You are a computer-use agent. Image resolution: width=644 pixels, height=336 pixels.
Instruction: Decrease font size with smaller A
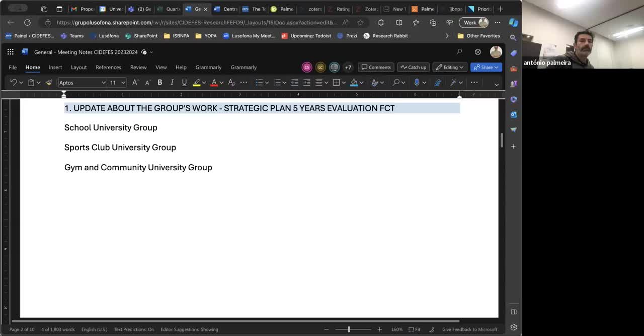[x=147, y=82]
